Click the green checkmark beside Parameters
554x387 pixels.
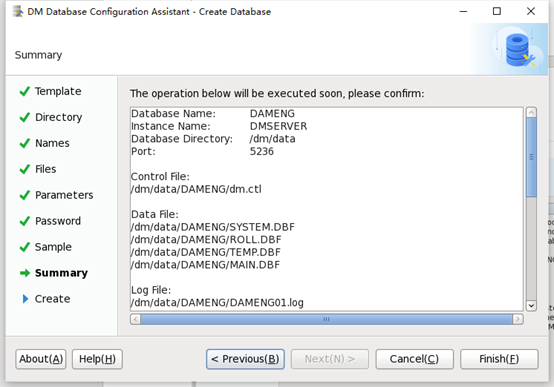click(25, 195)
